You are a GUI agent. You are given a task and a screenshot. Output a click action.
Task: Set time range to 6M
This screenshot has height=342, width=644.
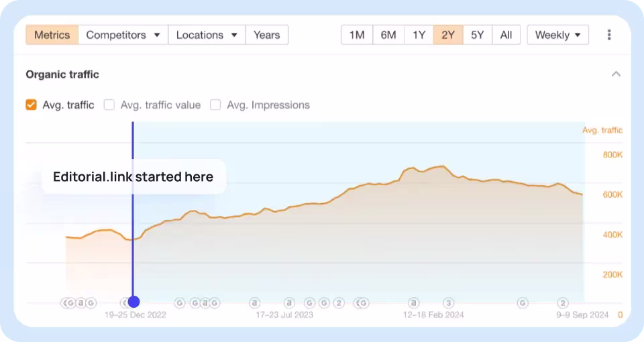388,35
